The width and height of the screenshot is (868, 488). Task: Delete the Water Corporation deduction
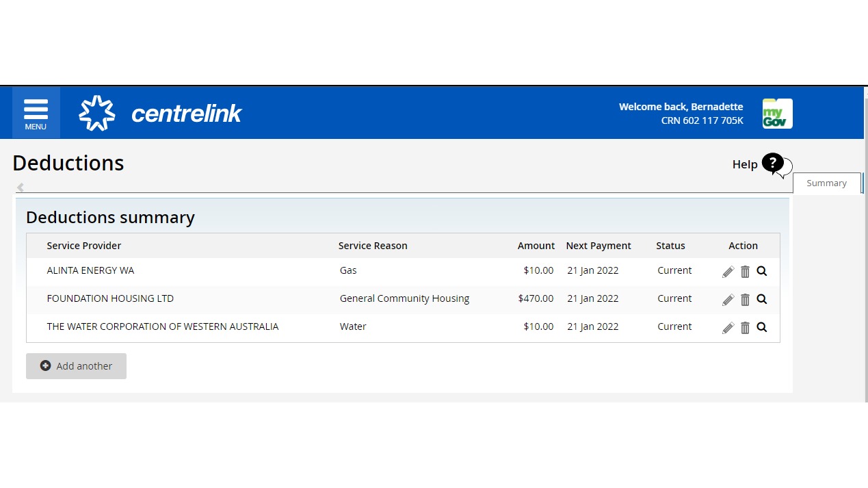click(x=745, y=328)
